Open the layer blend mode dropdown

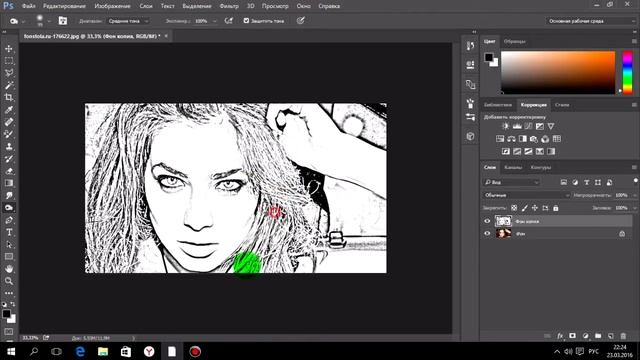527,196
